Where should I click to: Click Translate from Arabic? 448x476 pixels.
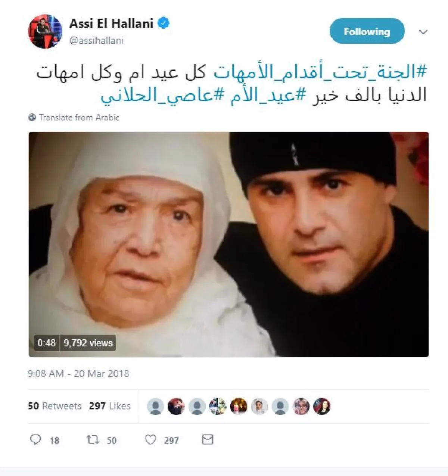79,117
